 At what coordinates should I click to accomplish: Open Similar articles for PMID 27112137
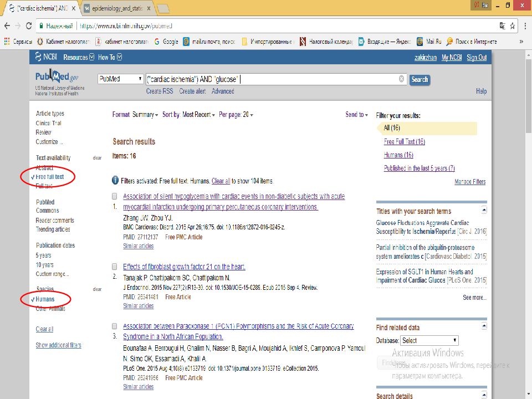[139, 246]
